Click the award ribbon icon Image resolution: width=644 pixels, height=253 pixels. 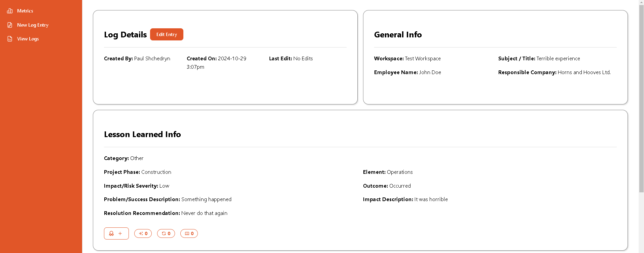[111, 233]
